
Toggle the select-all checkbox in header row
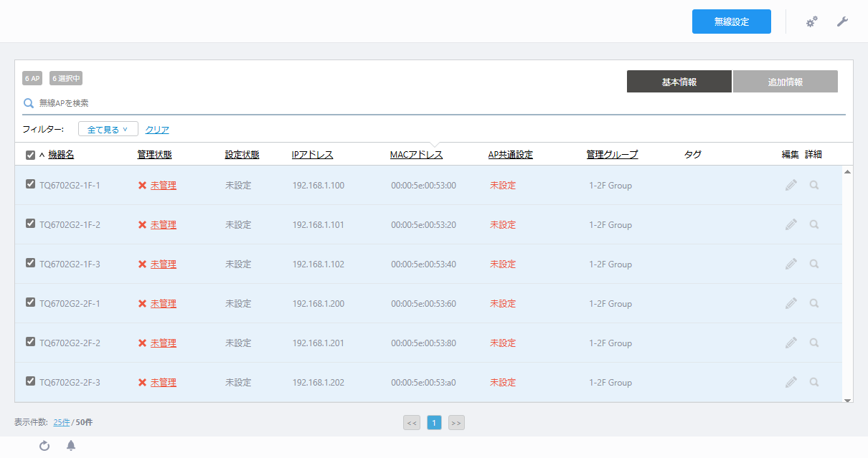(30, 155)
